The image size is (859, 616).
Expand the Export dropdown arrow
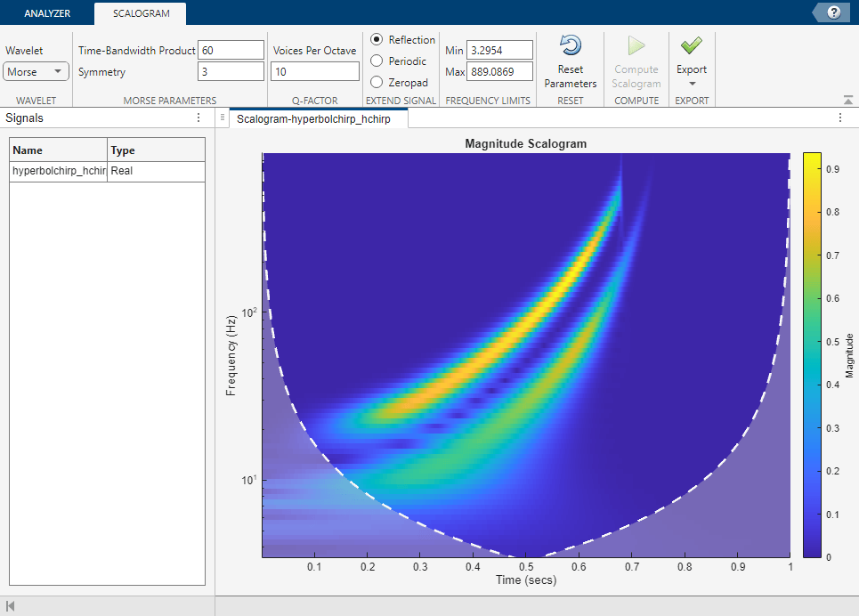(x=692, y=84)
